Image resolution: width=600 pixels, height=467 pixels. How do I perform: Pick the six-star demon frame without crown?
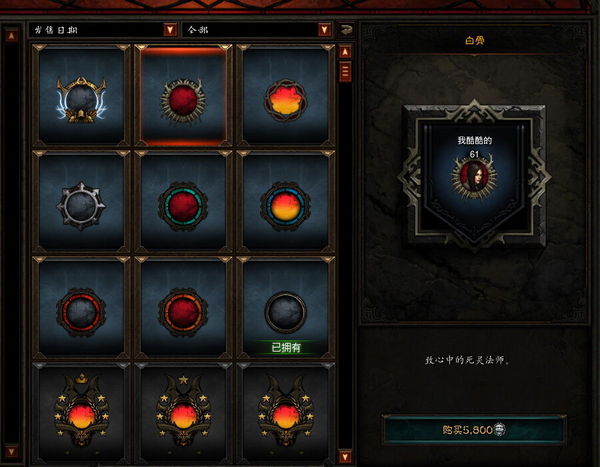click(x=285, y=415)
